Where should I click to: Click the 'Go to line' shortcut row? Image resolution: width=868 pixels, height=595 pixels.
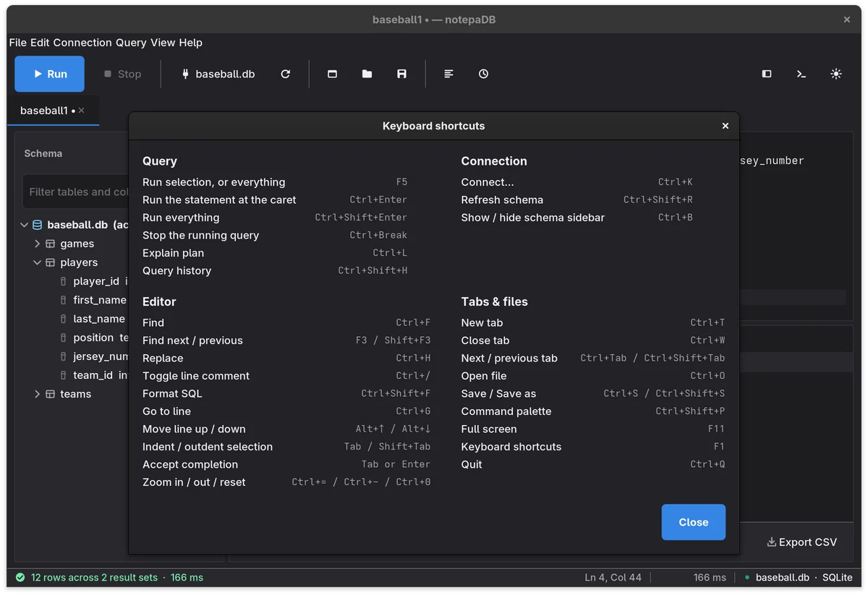286,411
